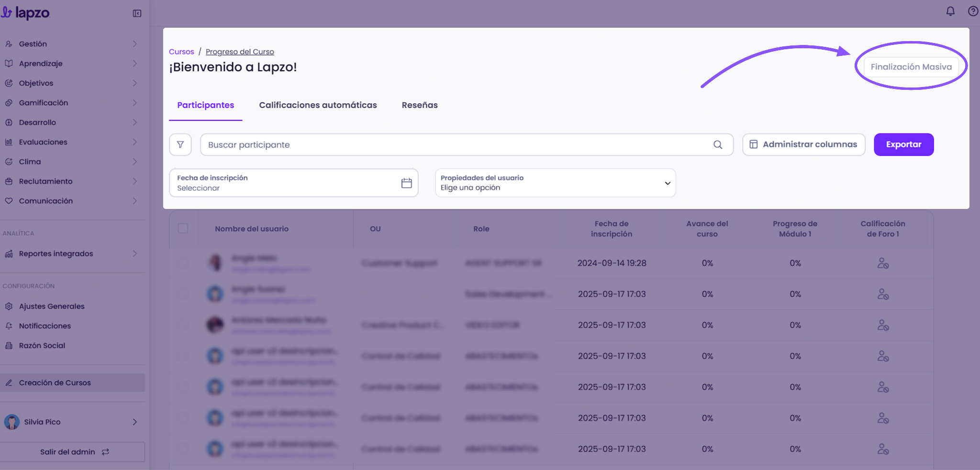980x470 pixels.
Task: Click the Reportes integrados chart icon
Action: [x=9, y=253]
